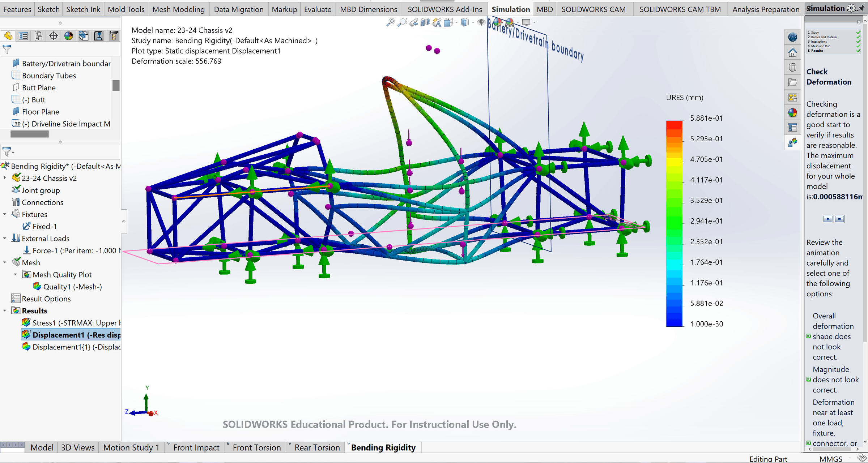Stop the deformation animation in advisor

point(839,219)
